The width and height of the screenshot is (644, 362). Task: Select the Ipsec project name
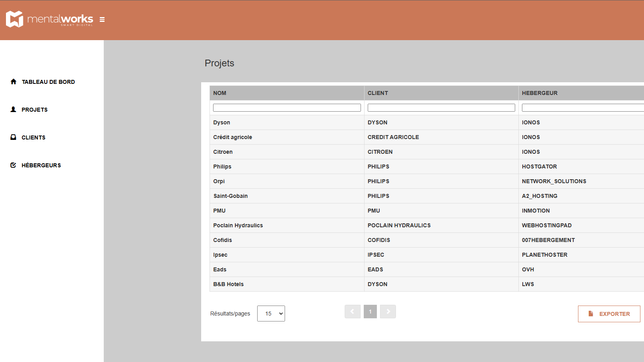point(220,255)
